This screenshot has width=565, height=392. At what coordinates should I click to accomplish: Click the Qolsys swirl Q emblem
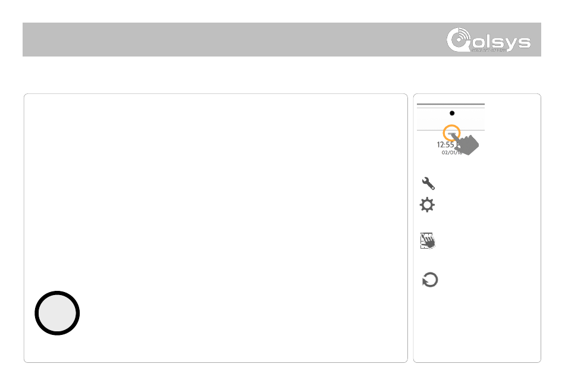click(x=459, y=40)
